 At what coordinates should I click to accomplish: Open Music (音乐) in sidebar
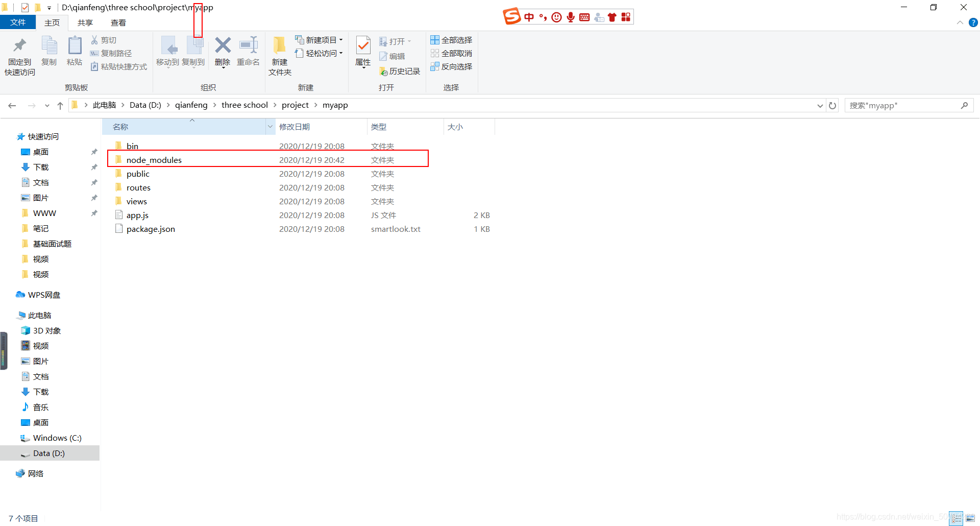(40, 408)
